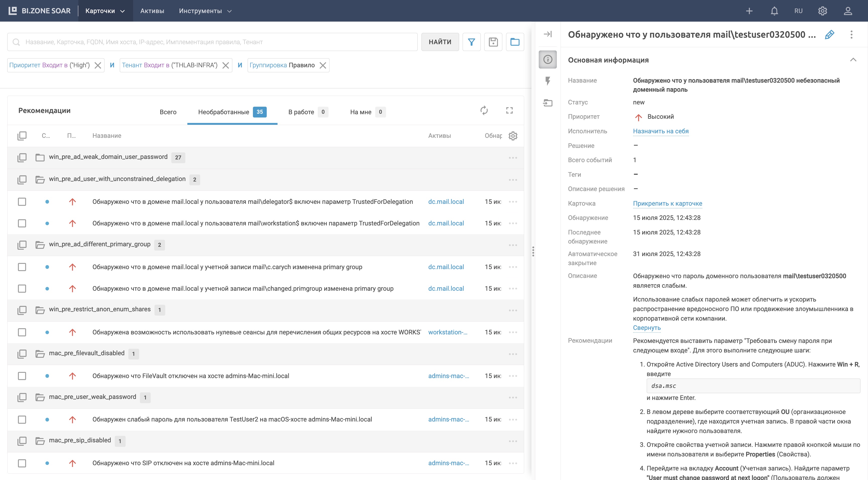Check the delegator$ TrustedForDelegation row checkbox
The width and height of the screenshot is (868, 480).
pos(22,202)
